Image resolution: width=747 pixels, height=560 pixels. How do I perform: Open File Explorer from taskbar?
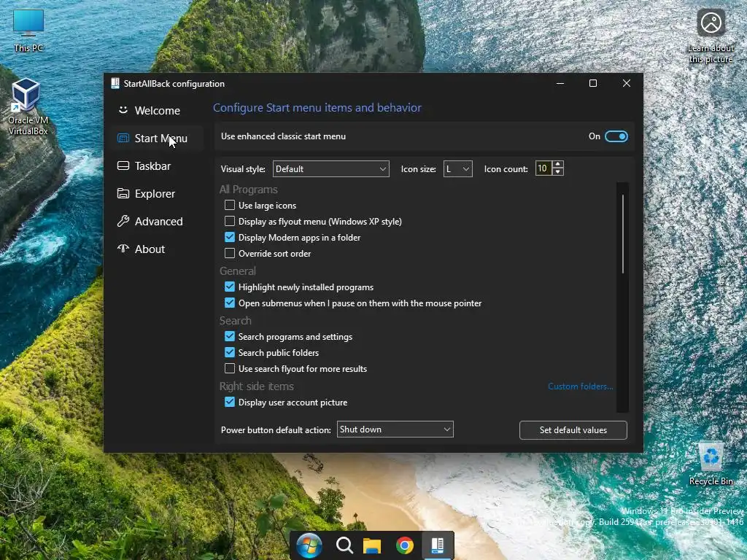coord(372,545)
